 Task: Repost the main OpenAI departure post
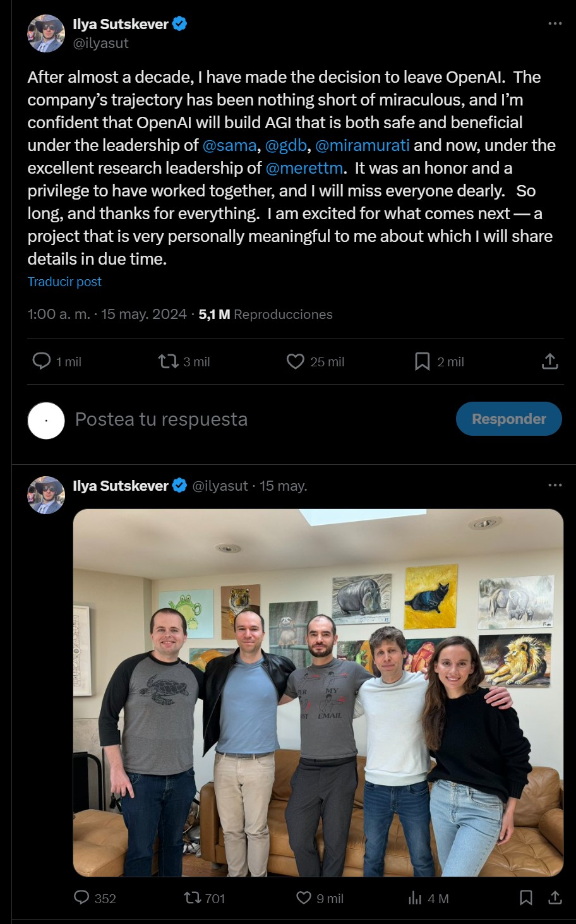[169, 361]
